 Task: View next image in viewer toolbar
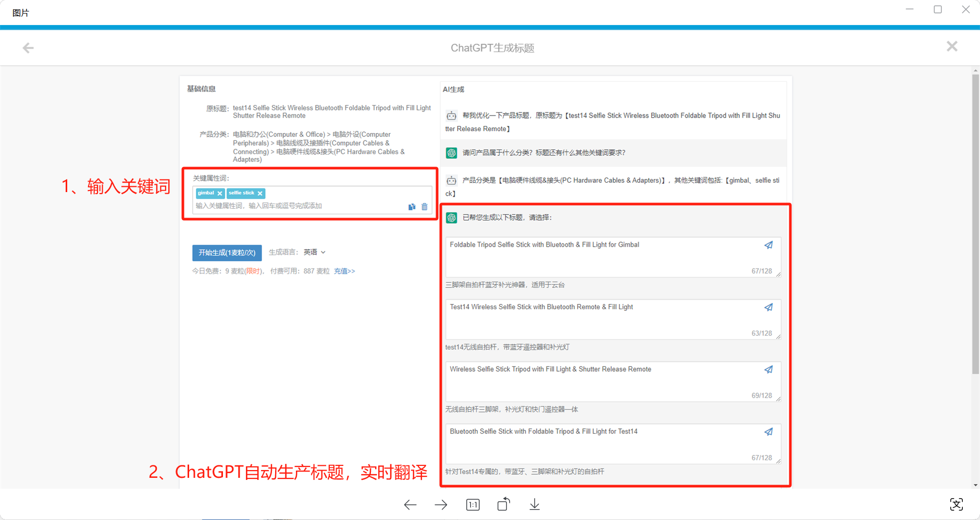[x=441, y=504]
